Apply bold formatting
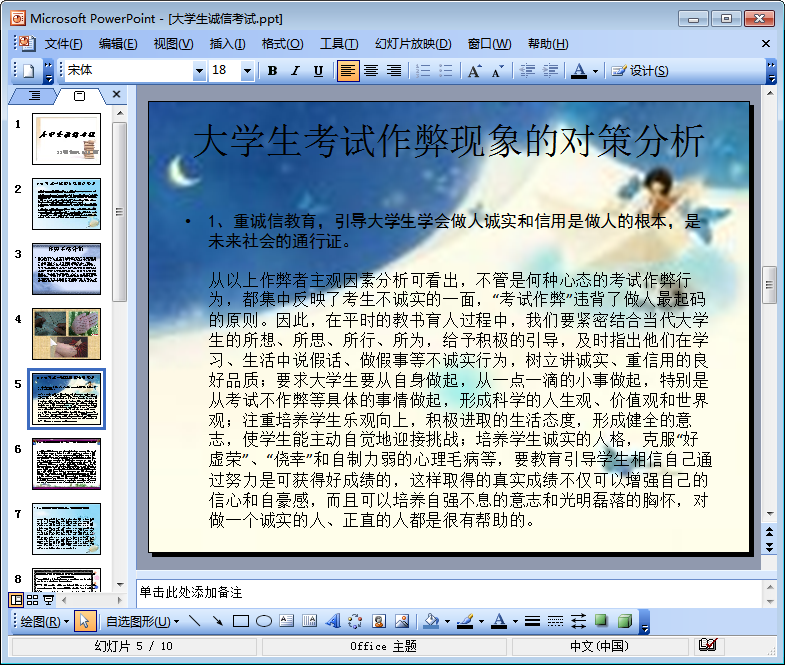The image size is (785, 665). (x=272, y=71)
